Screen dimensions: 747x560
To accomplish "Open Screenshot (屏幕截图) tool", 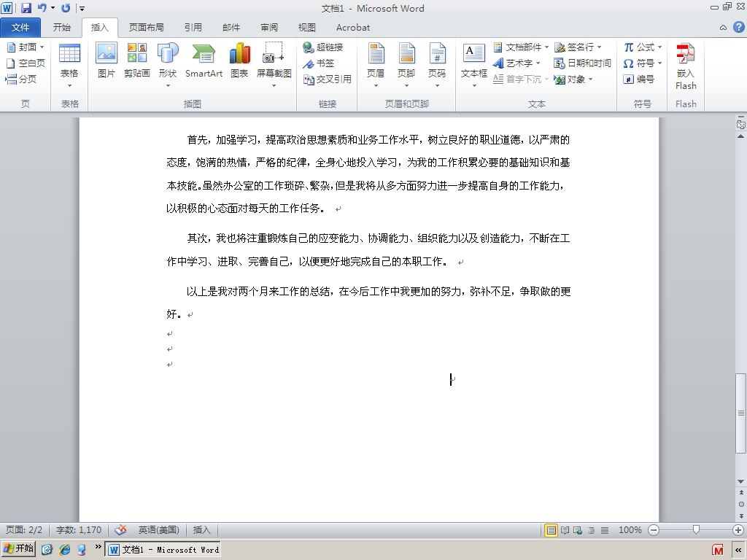I will (274, 65).
